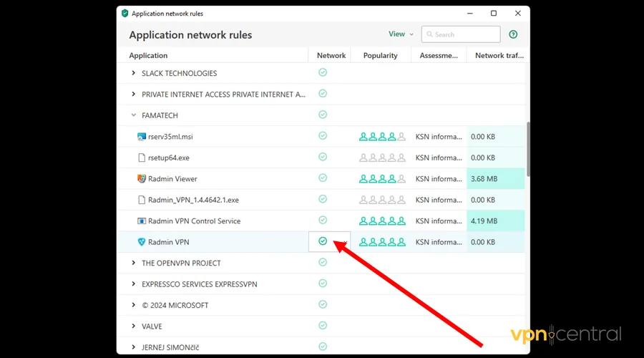
Task: Click network status icon for © 2024 MICROSOFT
Action: point(323,304)
